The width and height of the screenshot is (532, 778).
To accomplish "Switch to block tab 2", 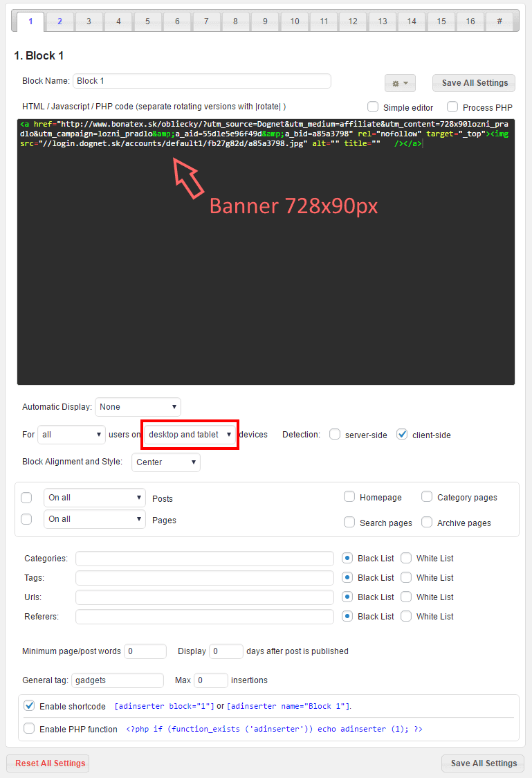I will pyautogui.click(x=59, y=21).
